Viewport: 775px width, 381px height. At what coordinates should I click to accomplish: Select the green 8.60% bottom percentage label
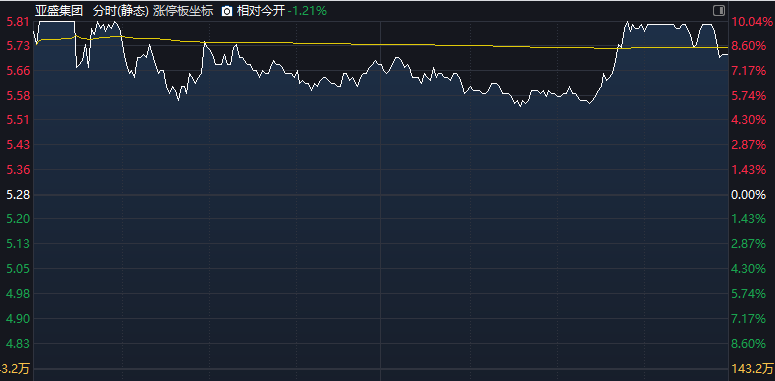pyautogui.click(x=748, y=343)
